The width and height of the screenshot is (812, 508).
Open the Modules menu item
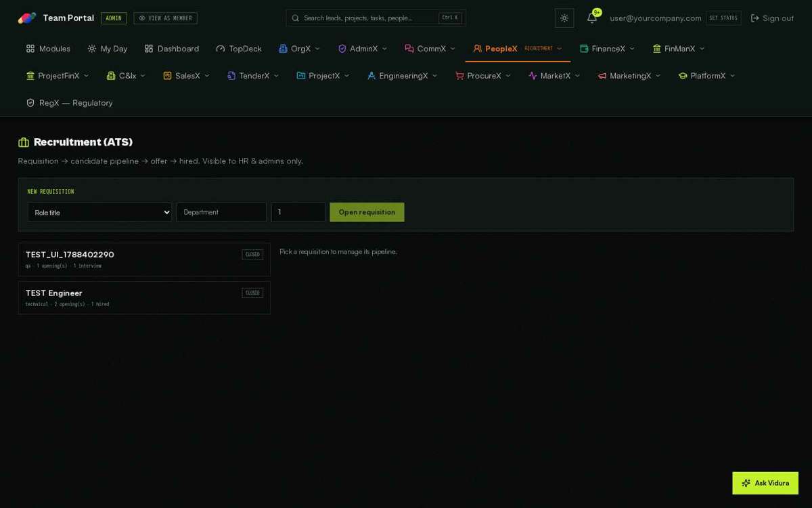tap(49, 49)
